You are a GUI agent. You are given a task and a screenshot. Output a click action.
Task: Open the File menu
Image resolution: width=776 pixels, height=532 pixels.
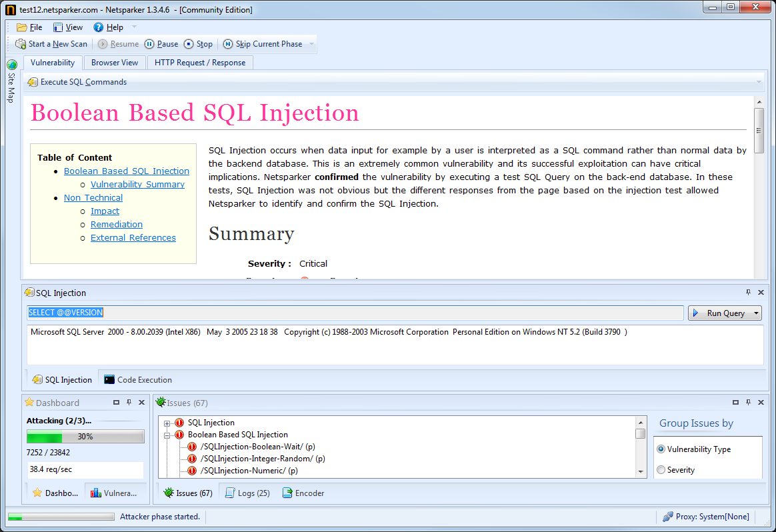tap(30, 27)
